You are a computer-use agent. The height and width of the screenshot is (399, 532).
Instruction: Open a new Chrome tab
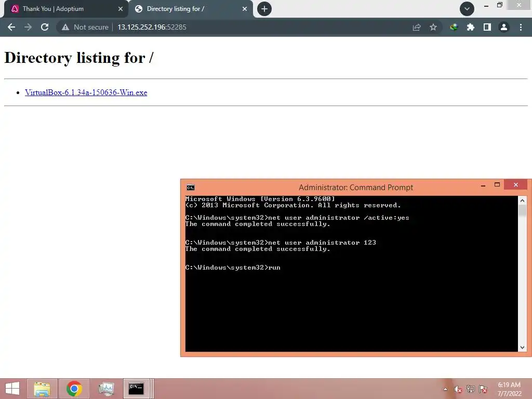[x=264, y=9]
